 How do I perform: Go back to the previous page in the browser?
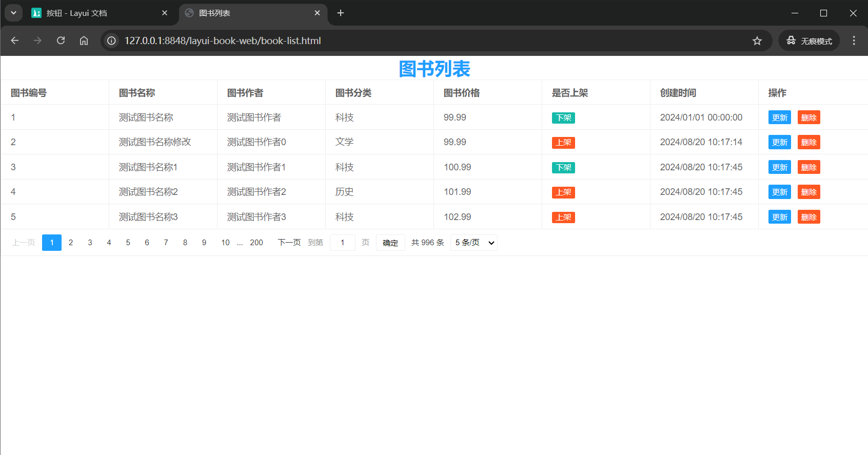click(15, 41)
